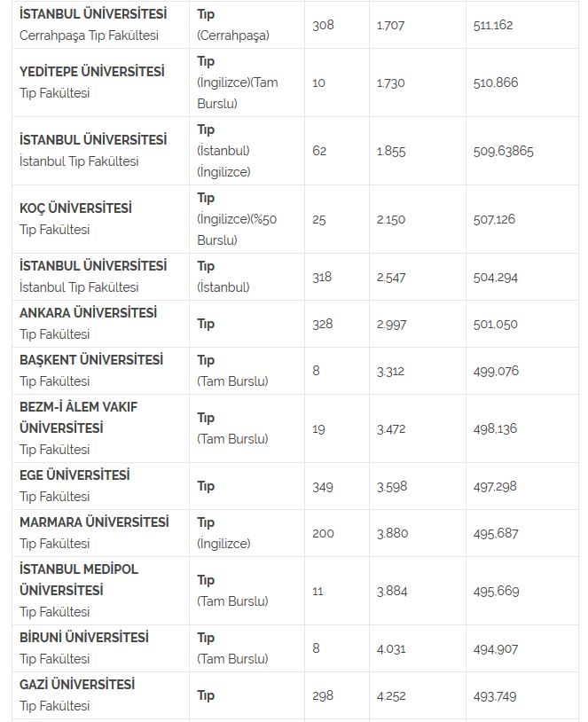Viewport: 588px width, 722px height.
Task: Select the quota value 318
Action: 322,277
